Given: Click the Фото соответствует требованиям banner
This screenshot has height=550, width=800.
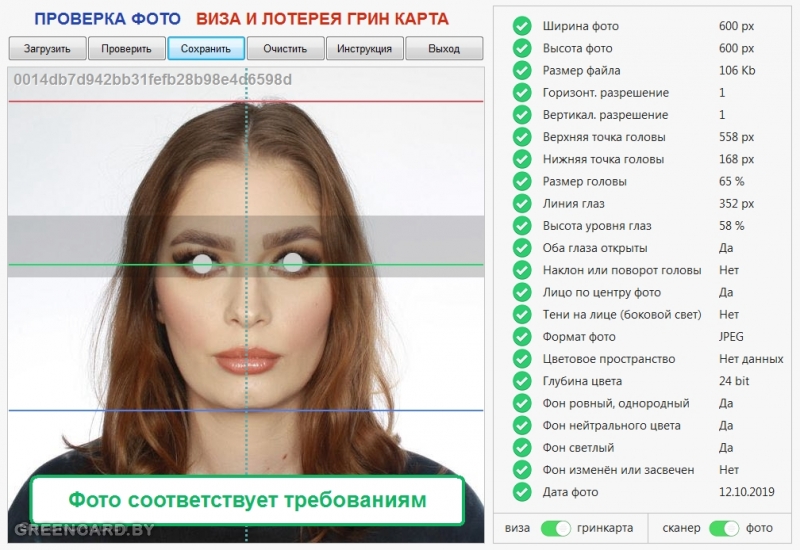Looking at the screenshot, I should pos(247,500).
